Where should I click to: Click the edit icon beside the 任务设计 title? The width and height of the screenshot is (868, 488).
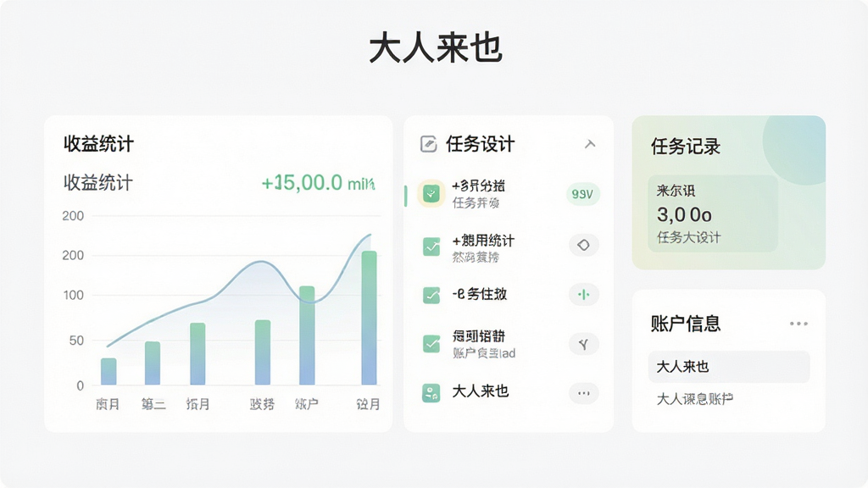[428, 144]
